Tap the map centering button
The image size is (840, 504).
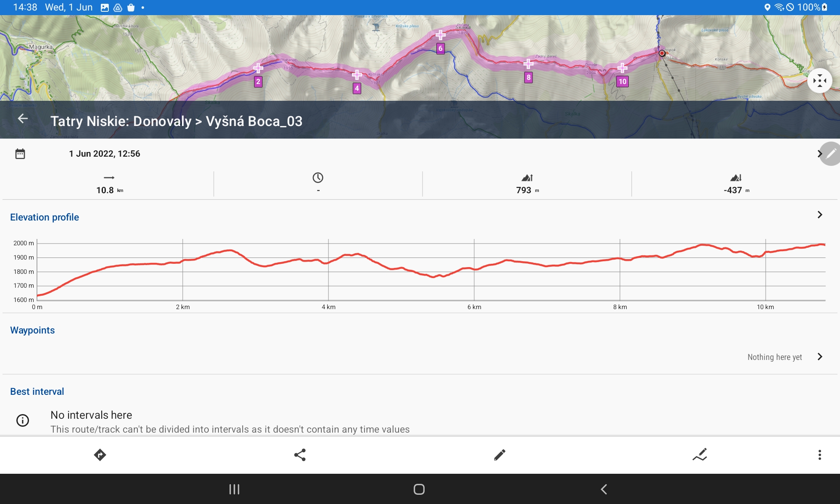(819, 81)
